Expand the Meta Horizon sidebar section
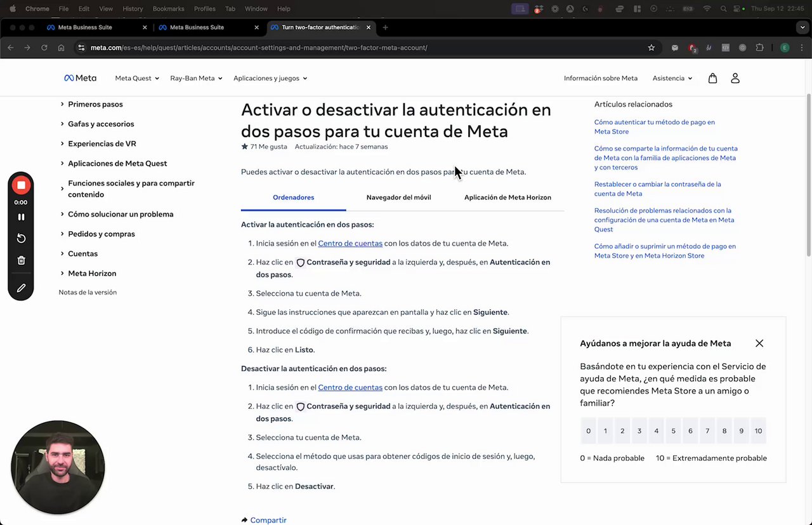 (x=88, y=273)
